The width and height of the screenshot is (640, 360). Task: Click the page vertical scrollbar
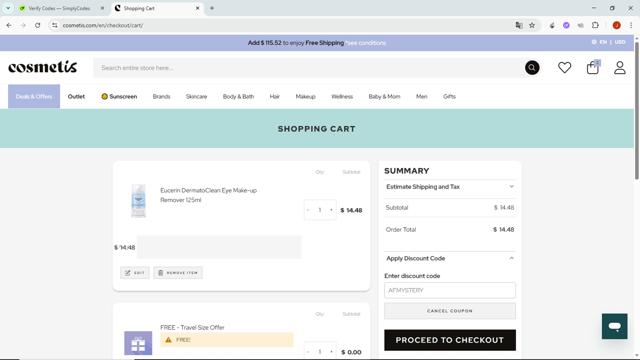636,110
